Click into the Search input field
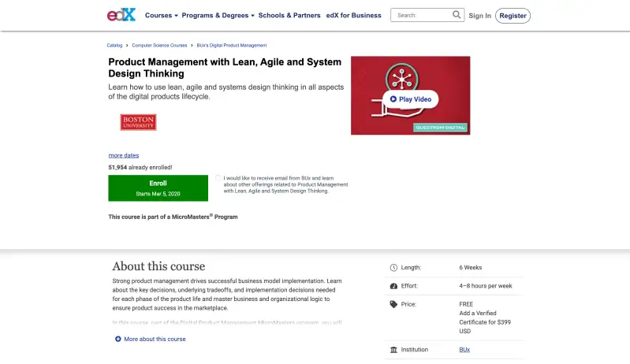630x364 pixels. pyautogui.click(x=423, y=15)
